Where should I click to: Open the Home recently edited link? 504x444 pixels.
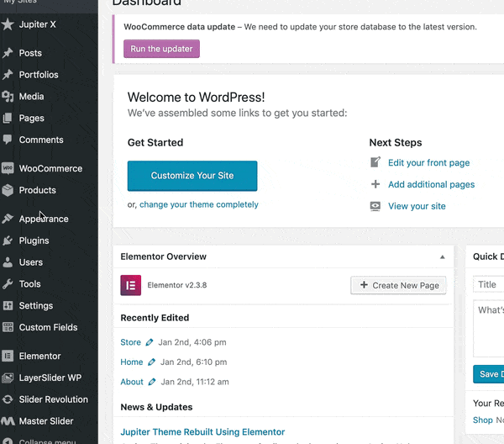pos(132,362)
